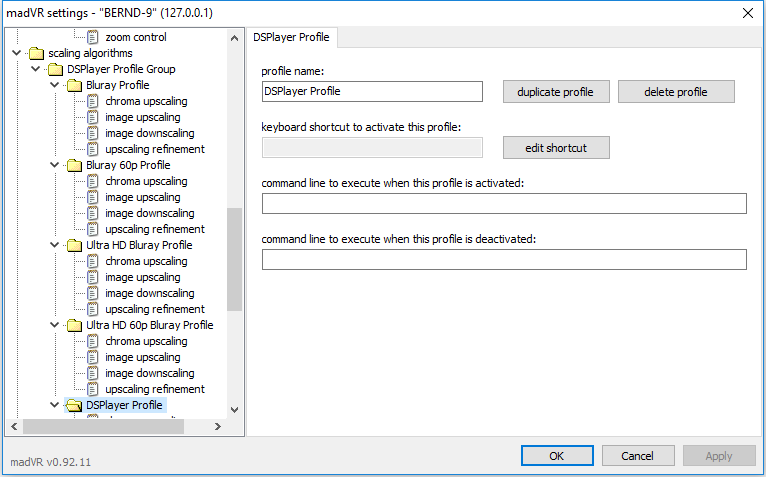Collapse the selected DSPlayer Profile node
This screenshot has width=766, height=477.
point(55,405)
